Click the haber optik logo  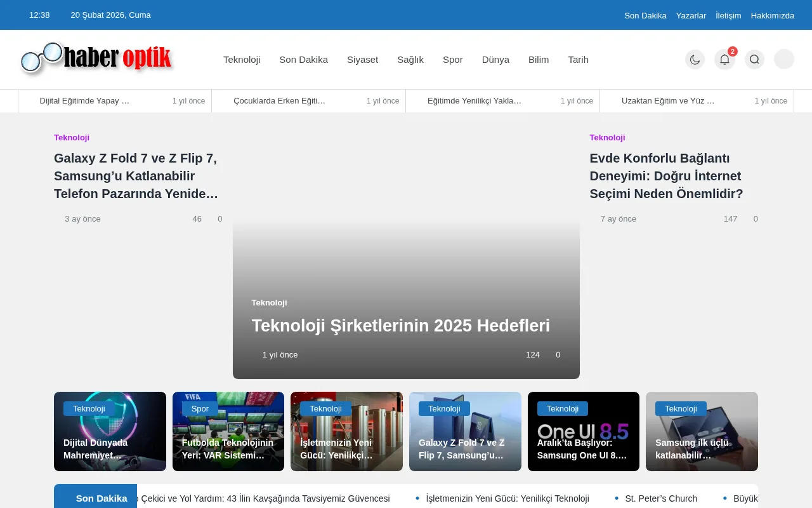[95, 58]
